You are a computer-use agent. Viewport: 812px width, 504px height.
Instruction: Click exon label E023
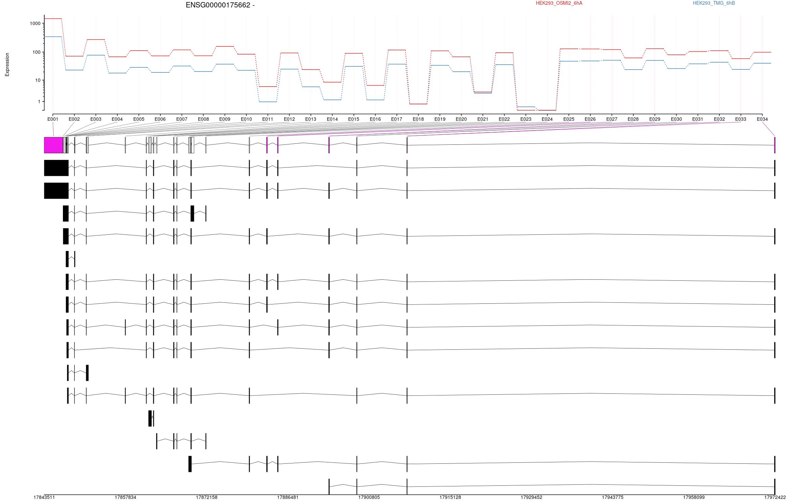pyautogui.click(x=526, y=119)
